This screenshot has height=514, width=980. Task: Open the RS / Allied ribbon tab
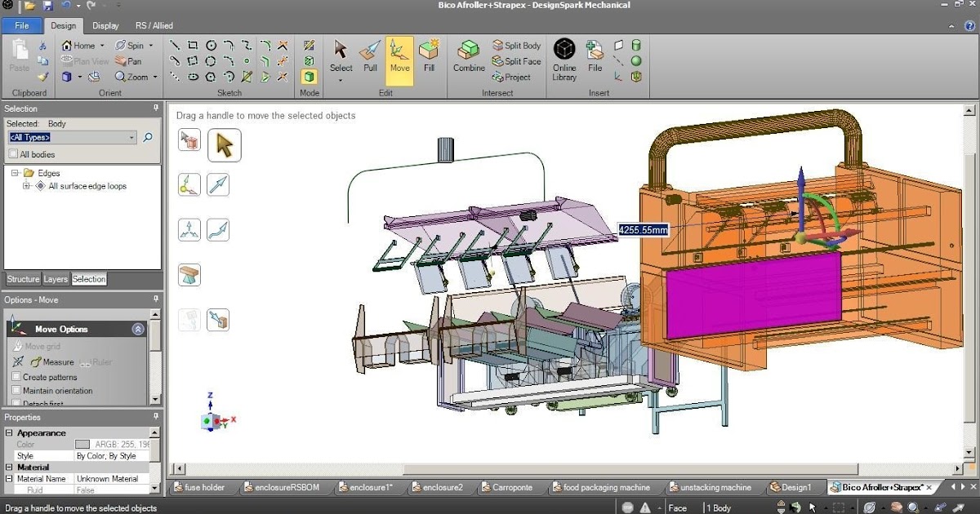[x=155, y=25]
